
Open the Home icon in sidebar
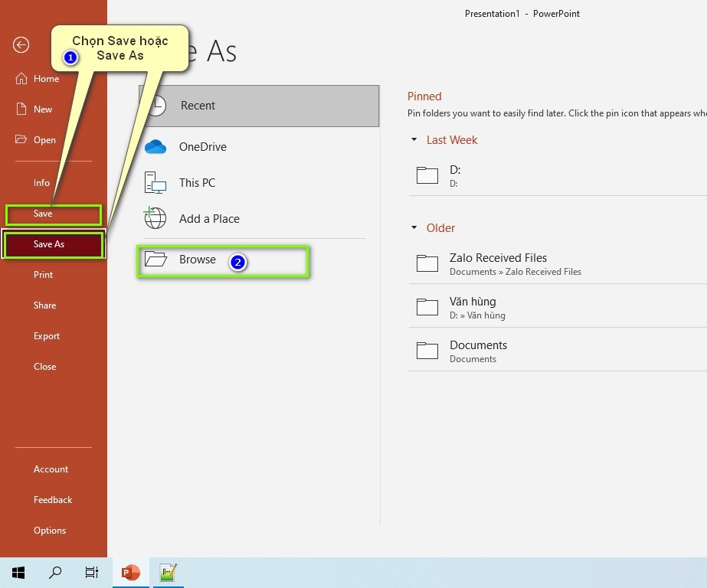point(21,78)
